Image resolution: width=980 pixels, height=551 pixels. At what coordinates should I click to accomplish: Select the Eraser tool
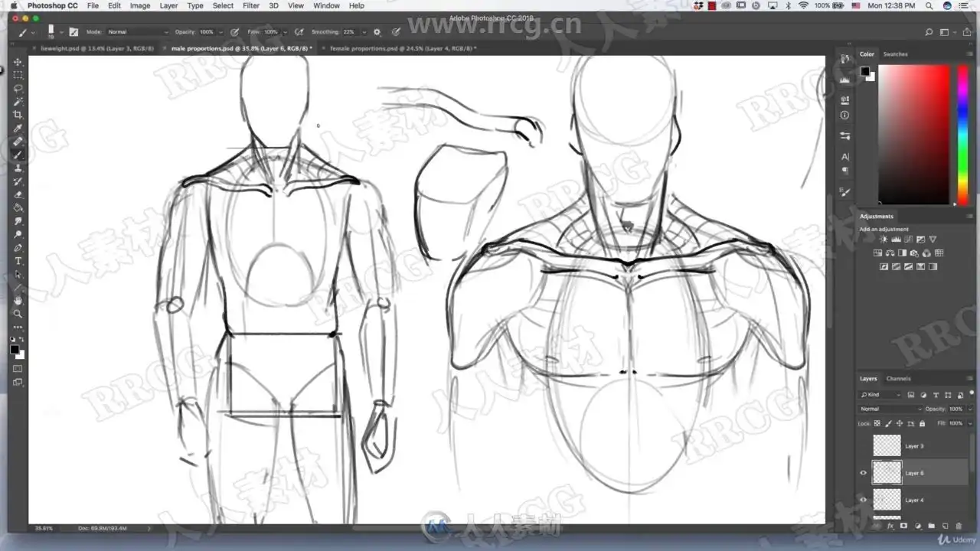tap(18, 194)
